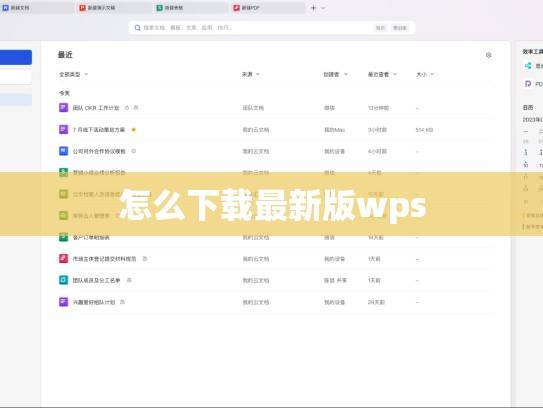543x408 pixels.
Task: Open the 7 月线下活动策划方案 file
Action: pos(99,130)
